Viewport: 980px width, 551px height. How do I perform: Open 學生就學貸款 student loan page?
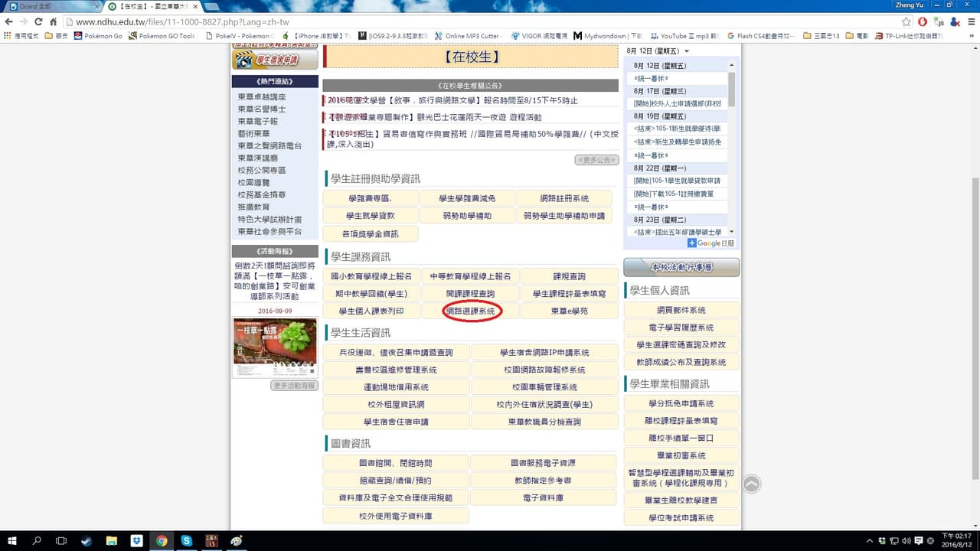pos(370,216)
